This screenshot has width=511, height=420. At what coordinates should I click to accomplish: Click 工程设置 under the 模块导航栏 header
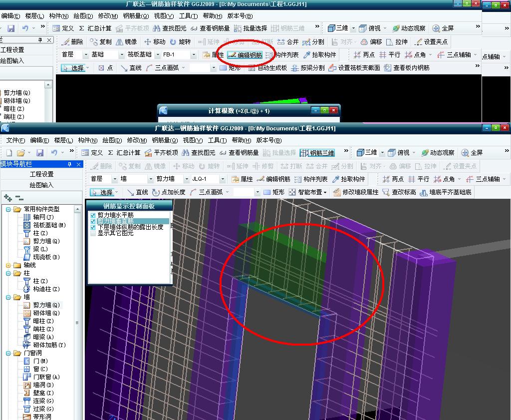(x=41, y=174)
